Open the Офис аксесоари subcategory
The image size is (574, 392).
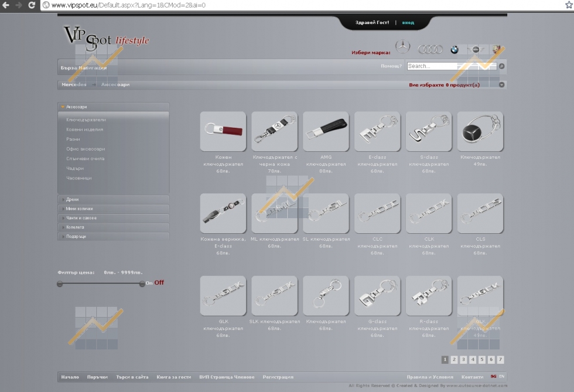coord(86,149)
